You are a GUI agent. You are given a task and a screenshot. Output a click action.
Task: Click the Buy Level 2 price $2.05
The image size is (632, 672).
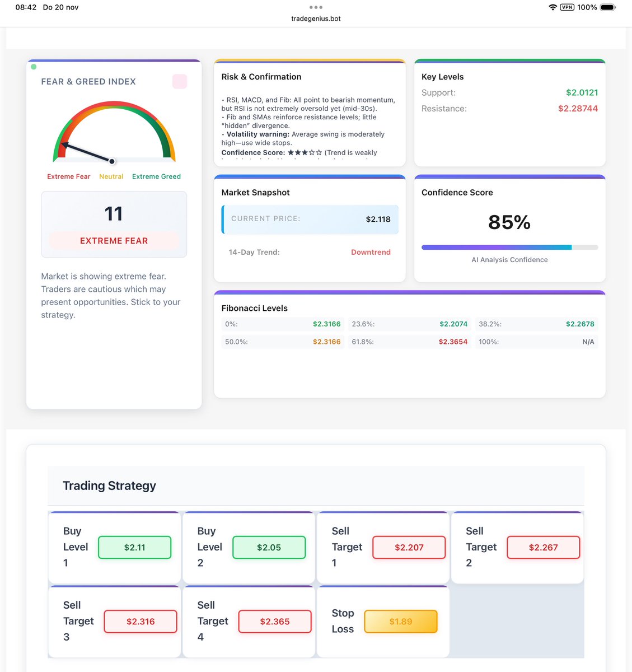click(269, 547)
